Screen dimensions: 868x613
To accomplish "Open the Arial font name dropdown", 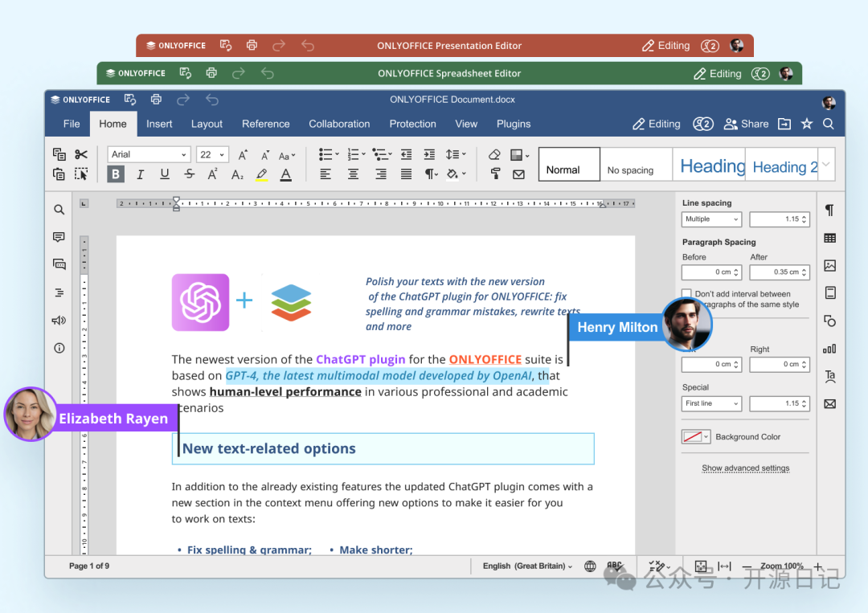I will tap(149, 154).
